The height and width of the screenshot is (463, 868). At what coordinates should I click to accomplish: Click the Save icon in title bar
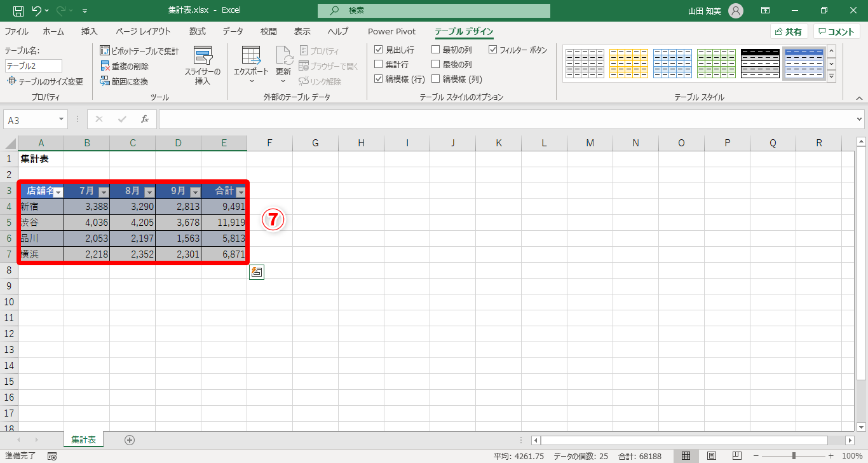pos(18,11)
